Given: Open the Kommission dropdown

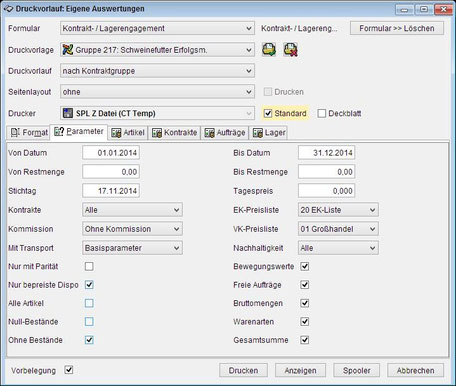Looking at the screenshot, I should 132,229.
